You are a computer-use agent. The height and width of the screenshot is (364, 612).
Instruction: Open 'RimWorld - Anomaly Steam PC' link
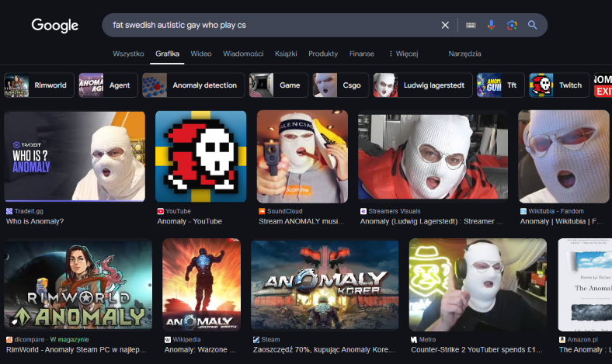coord(76,349)
